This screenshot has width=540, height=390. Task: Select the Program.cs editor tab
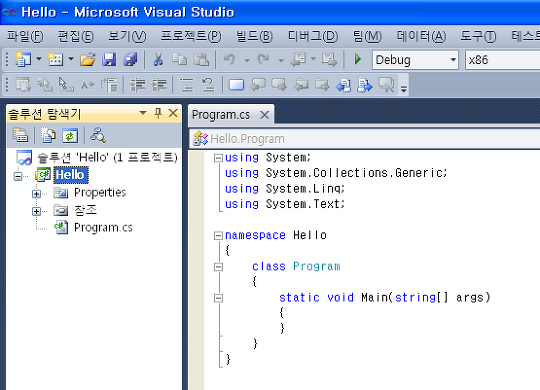(221, 115)
